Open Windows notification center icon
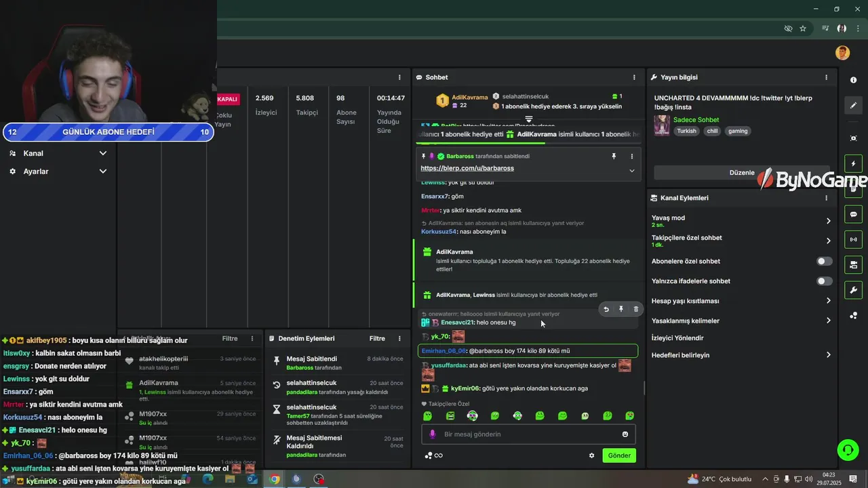868x488 pixels. (853, 479)
